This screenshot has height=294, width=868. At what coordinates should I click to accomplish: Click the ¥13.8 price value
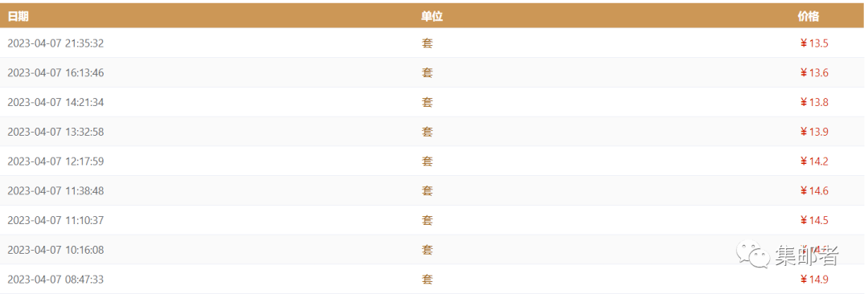(813, 102)
